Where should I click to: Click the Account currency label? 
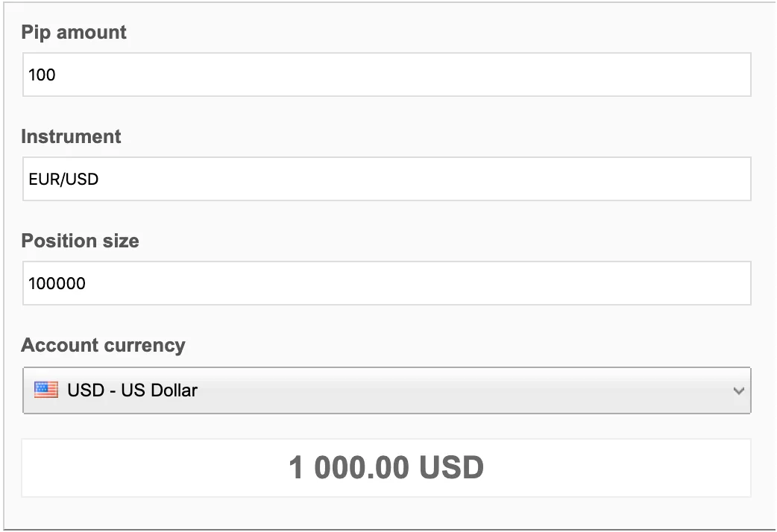click(x=103, y=345)
